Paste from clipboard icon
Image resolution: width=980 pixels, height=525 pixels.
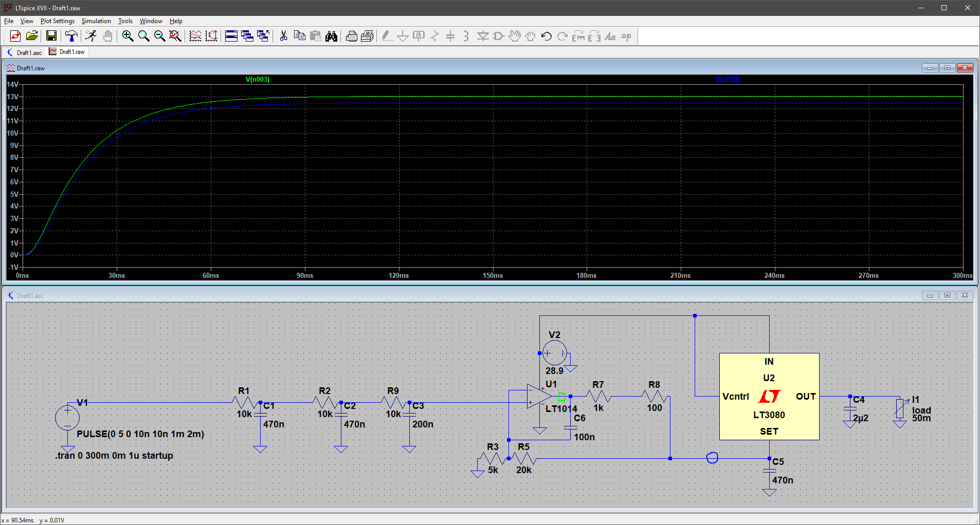coord(316,36)
